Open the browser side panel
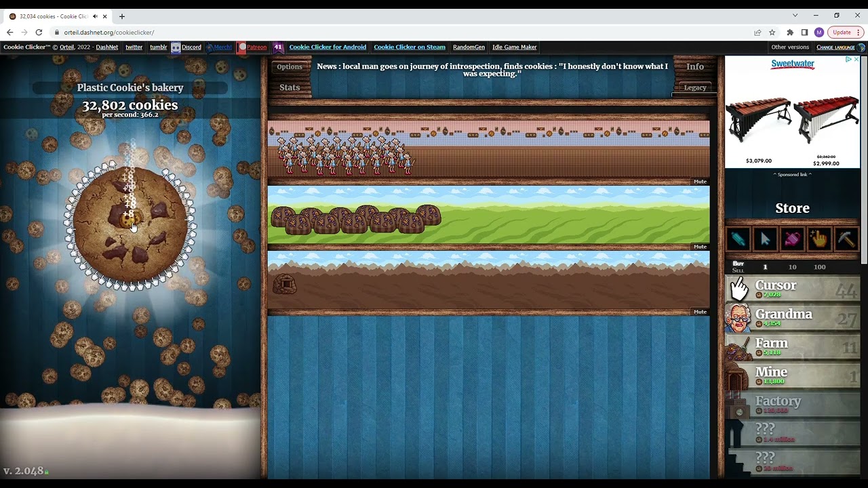 tap(804, 32)
